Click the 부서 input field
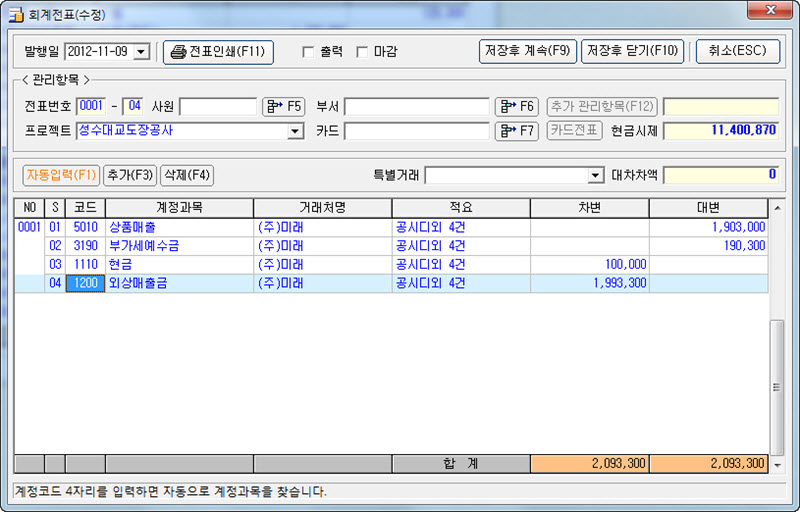800x512 pixels. point(417,107)
